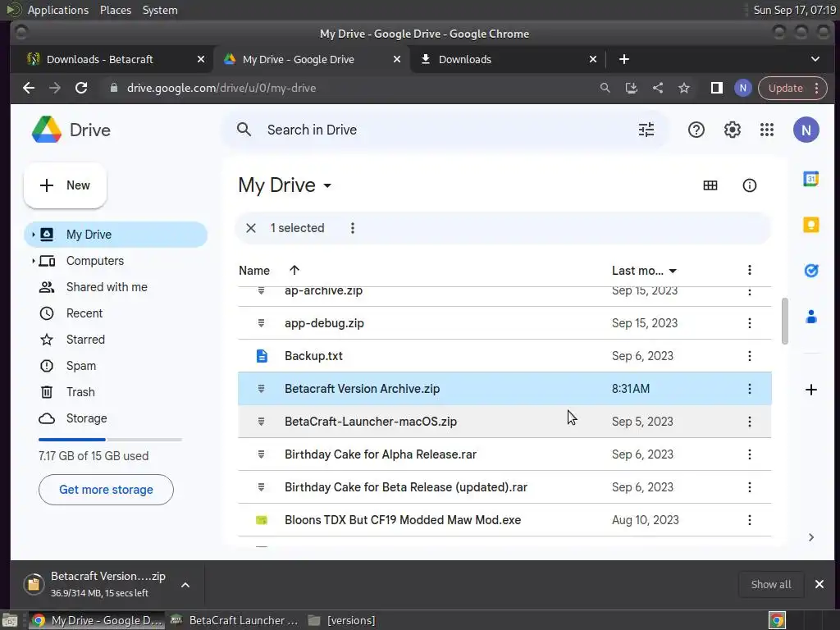Switch to BetaCraft Launcher taskbar window
840x630 pixels.
click(234, 620)
